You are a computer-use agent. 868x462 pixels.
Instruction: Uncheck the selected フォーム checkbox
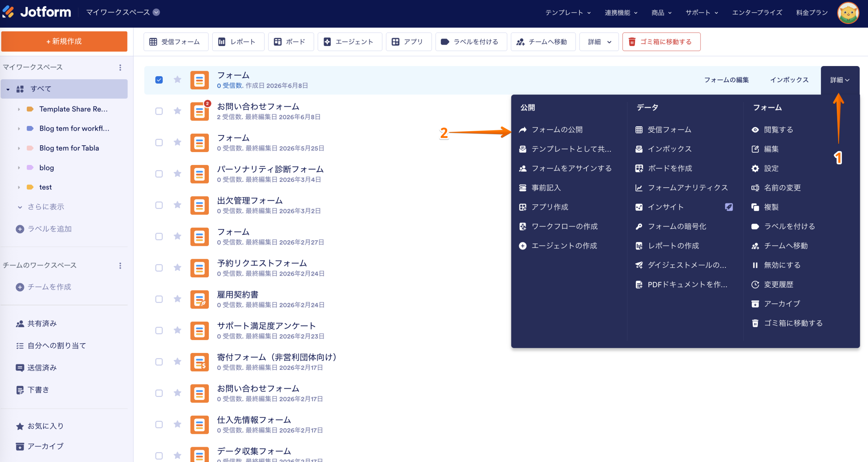[159, 80]
